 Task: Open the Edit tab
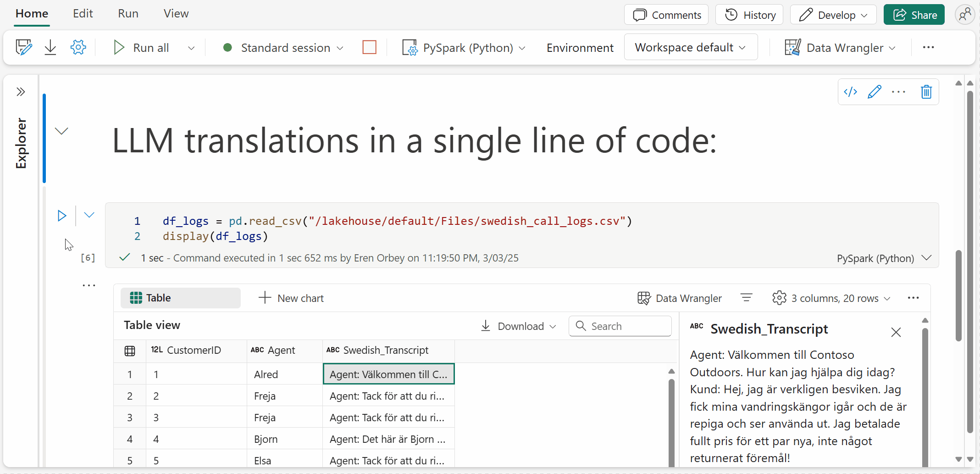tap(83, 14)
